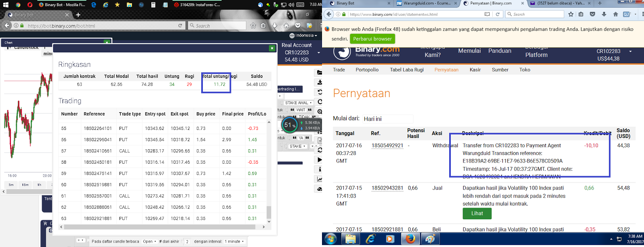Open the Toko menu item

pyautogui.click(x=524, y=70)
